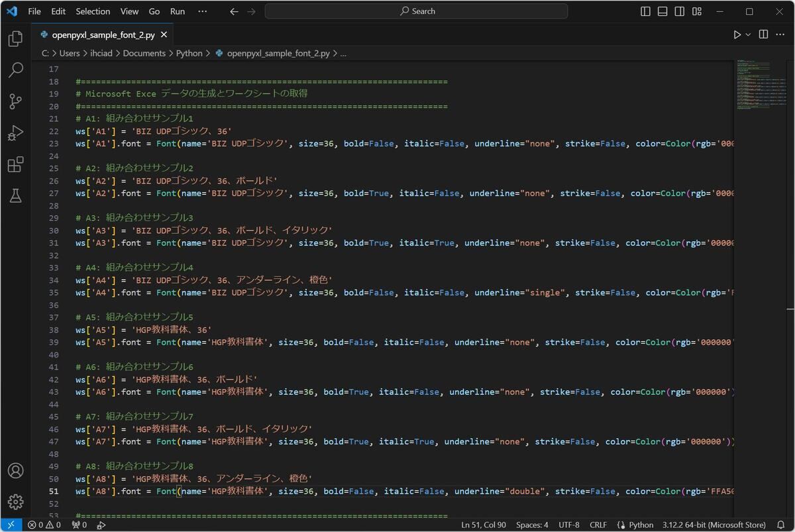Open Customize Layout options

coord(697,11)
